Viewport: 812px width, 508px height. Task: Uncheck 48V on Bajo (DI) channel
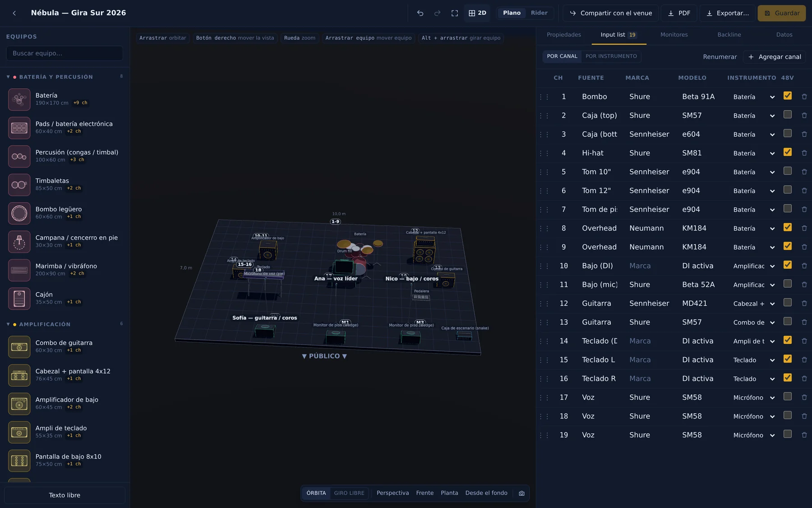(788, 265)
